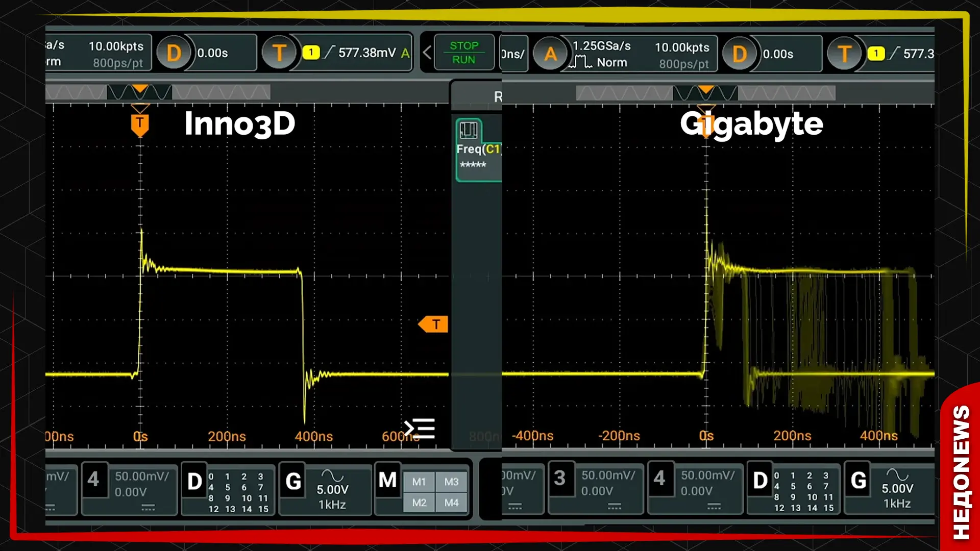
Task: Open the 5.00V 1kHz sine settings on Inno3D scope
Action: (333, 490)
